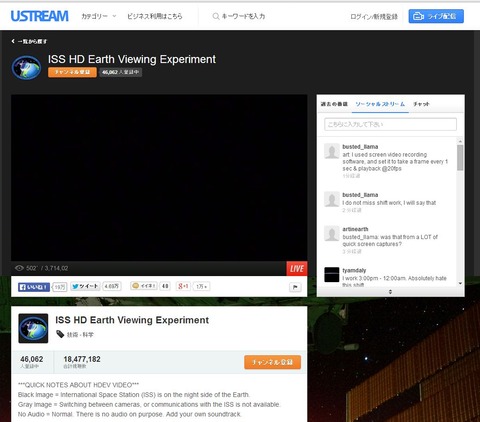The height and width of the screenshot is (422, 480).
Task: Click the black live video player
Action: [159, 177]
